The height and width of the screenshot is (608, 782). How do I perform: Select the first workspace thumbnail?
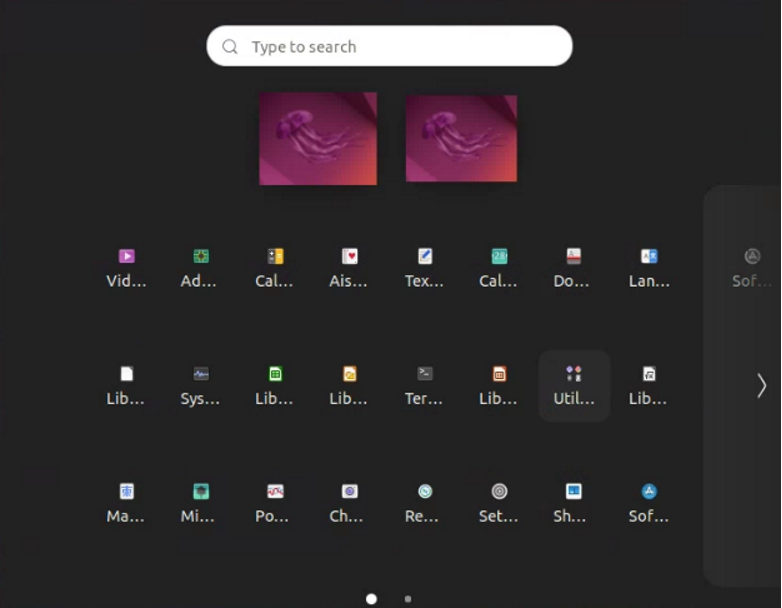tap(318, 139)
